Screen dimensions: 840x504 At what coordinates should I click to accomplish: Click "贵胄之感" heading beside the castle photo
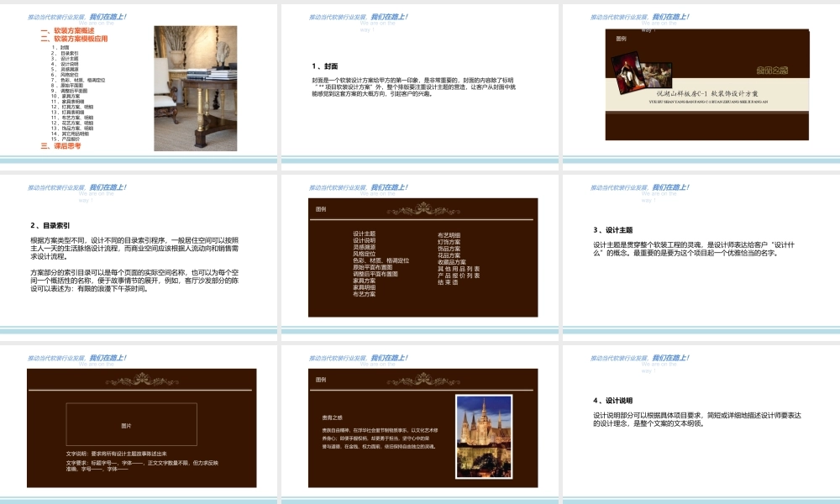tap(332, 417)
